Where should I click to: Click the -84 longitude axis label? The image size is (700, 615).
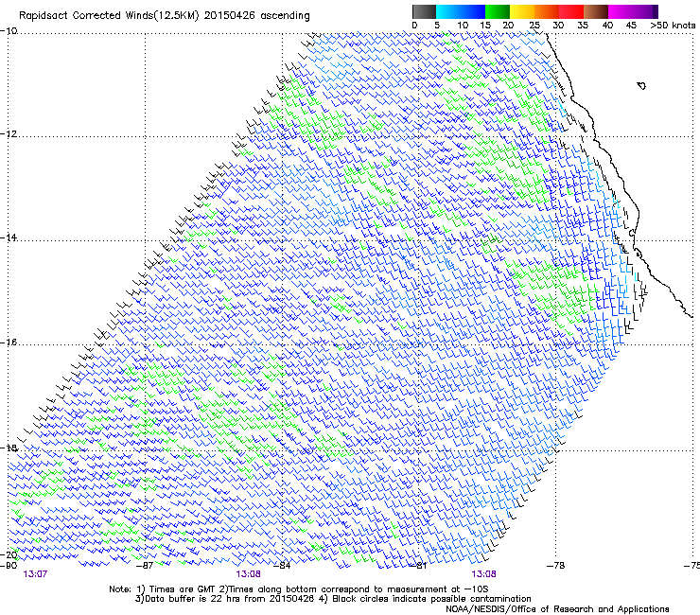[x=282, y=566]
